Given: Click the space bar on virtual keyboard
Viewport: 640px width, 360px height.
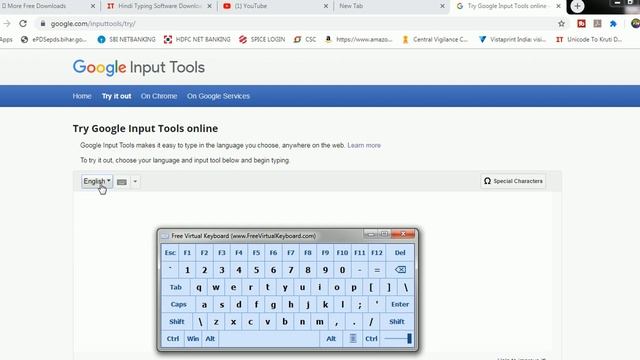Looking at the screenshot, I should [x=269, y=338].
